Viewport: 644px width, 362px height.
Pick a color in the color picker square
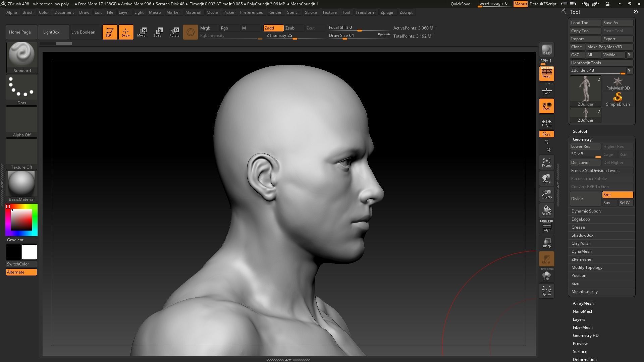pos(21,220)
